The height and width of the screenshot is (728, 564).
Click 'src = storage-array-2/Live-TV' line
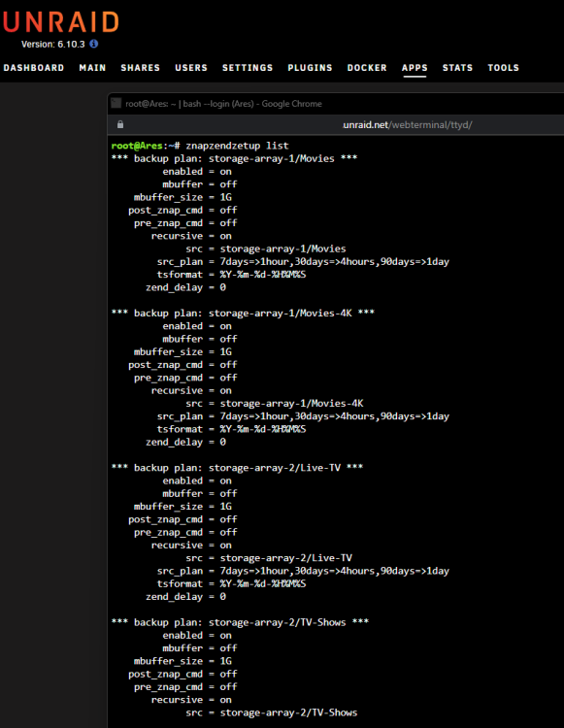pyautogui.click(x=269, y=558)
